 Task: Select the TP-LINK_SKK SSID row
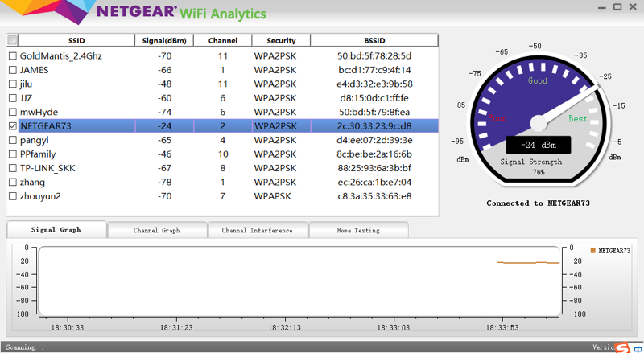[x=47, y=168]
